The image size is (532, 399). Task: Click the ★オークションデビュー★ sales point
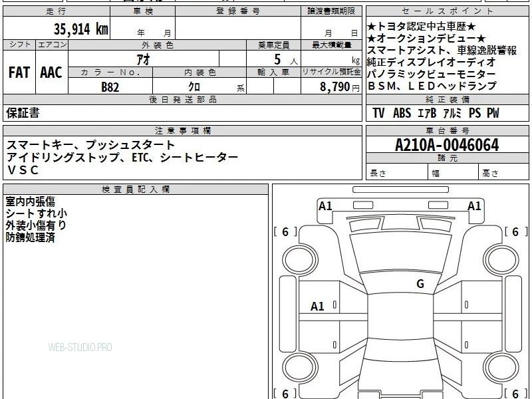[x=426, y=38]
